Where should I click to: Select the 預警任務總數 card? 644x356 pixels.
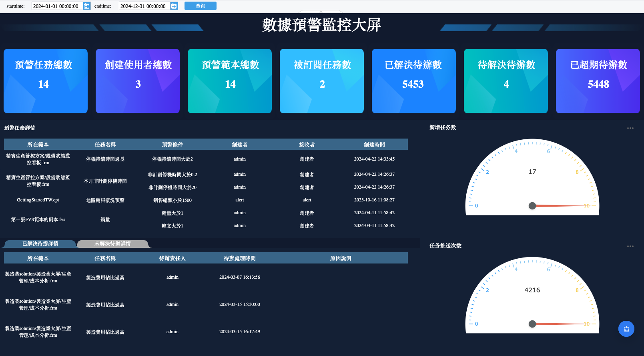pyautogui.click(x=46, y=81)
